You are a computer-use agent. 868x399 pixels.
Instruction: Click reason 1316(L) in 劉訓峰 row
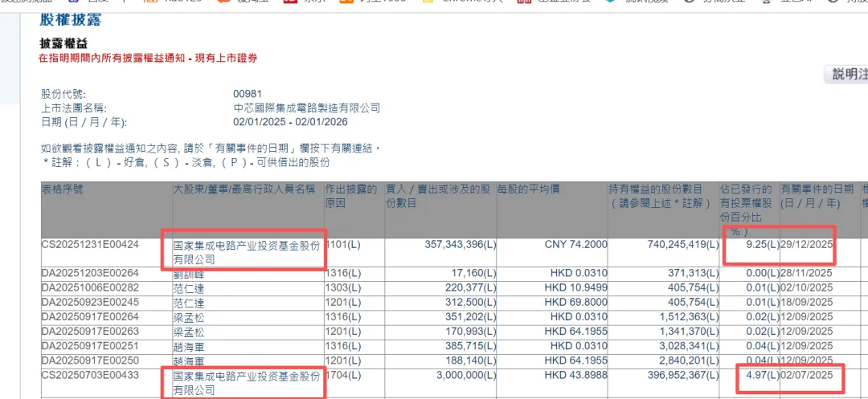point(342,273)
